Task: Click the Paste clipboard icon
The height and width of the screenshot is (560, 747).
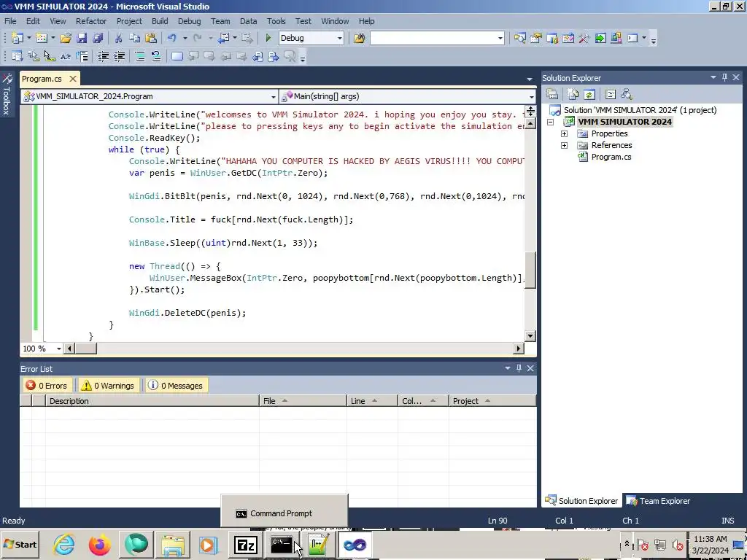Action: tap(151, 38)
